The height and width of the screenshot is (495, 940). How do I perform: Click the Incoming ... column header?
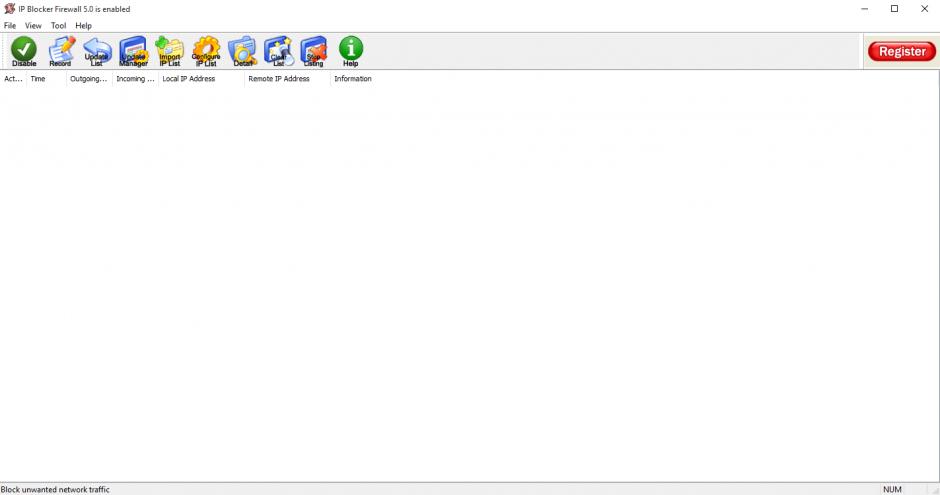point(135,79)
